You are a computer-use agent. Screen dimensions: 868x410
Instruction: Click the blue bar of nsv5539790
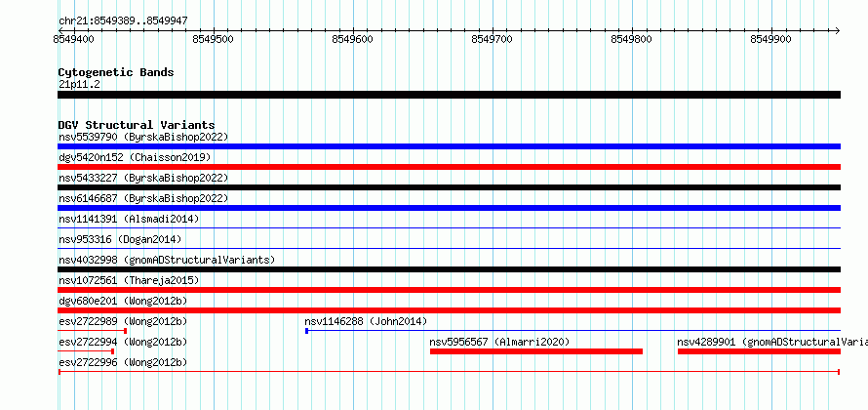(449, 146)
